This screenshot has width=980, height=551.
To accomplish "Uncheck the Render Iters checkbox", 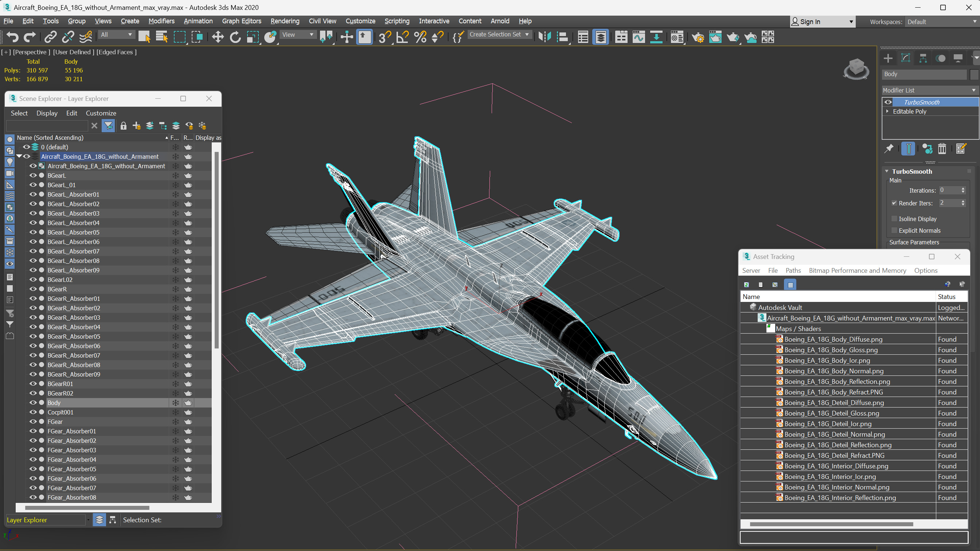I will pos(894,203).
